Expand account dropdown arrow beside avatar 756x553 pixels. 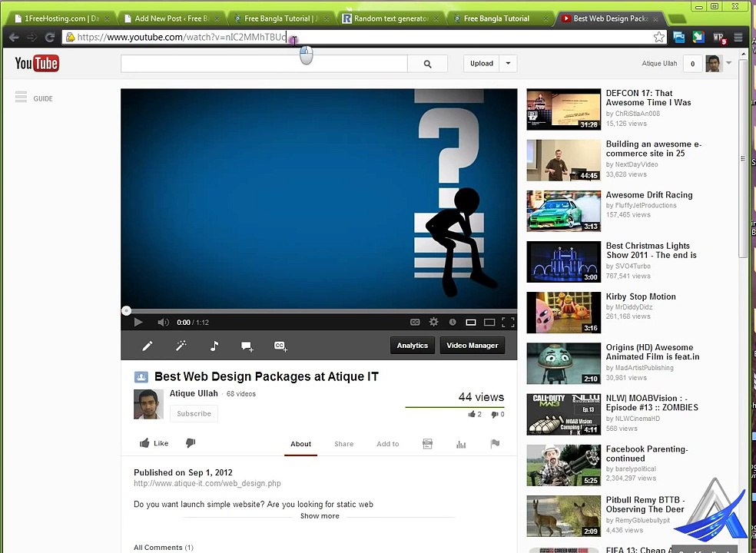click(728, 63)
